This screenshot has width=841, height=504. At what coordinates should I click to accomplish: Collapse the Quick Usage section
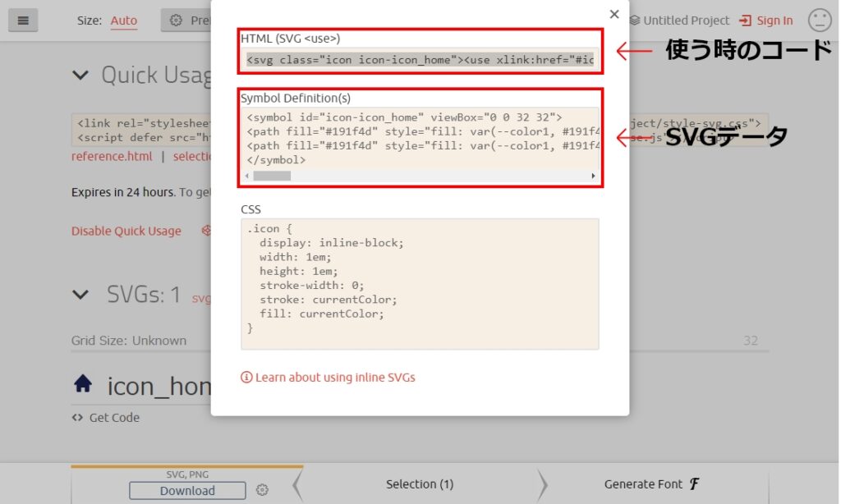(80, 75)
